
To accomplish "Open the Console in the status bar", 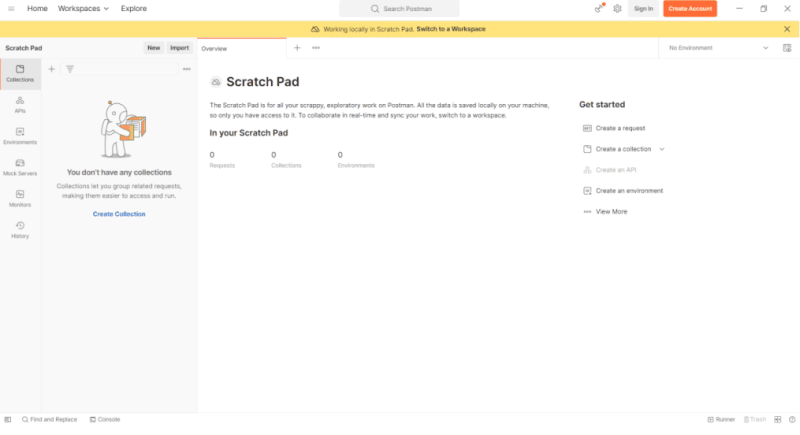I will click(x=104, y=419).
